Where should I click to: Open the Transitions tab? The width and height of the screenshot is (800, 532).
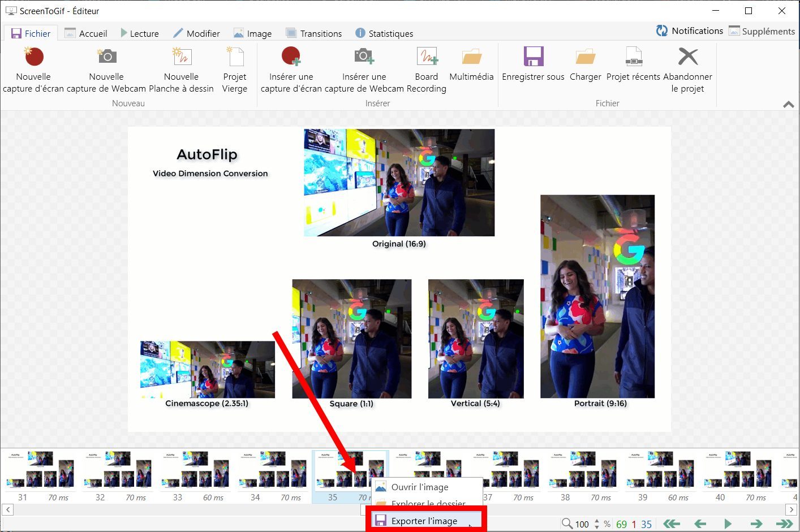(x=314, y=33)
